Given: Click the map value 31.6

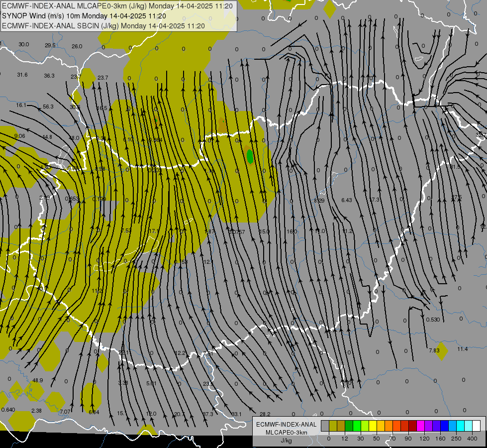Looking at the screenshot, I should 22,75.
